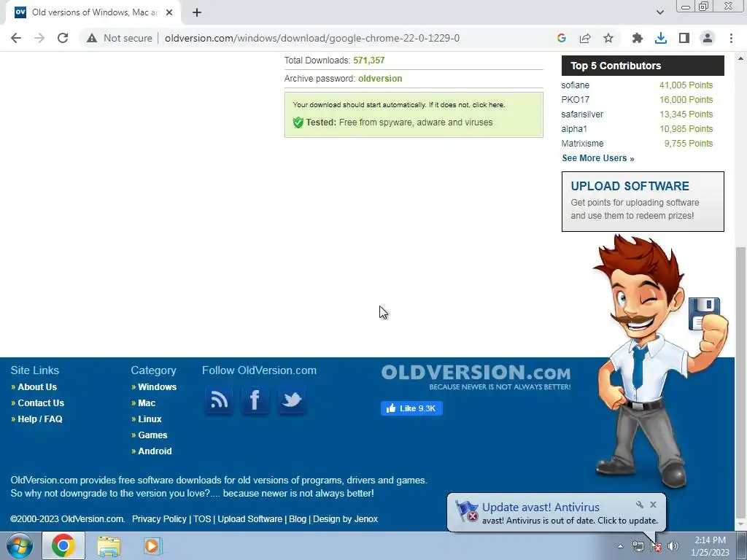Open the About Us link
This screenshot has height=560, width=747.
click(37, 387)
